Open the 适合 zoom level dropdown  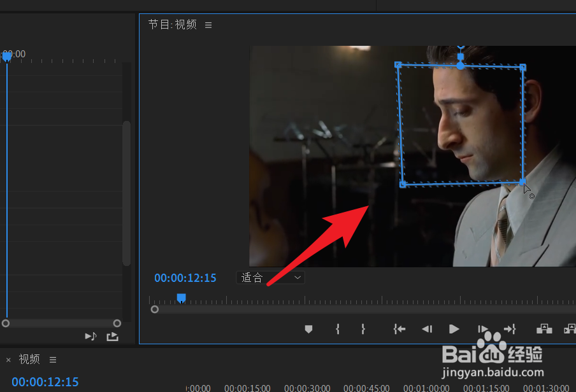pyautogui.click(x=270, y=277)
